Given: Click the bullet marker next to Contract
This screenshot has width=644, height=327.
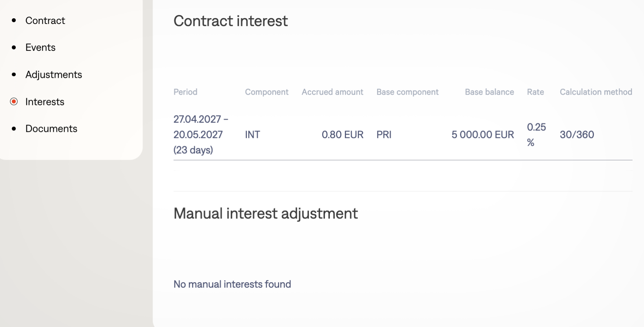Looking at the screenshot, I should pos(14,20).
